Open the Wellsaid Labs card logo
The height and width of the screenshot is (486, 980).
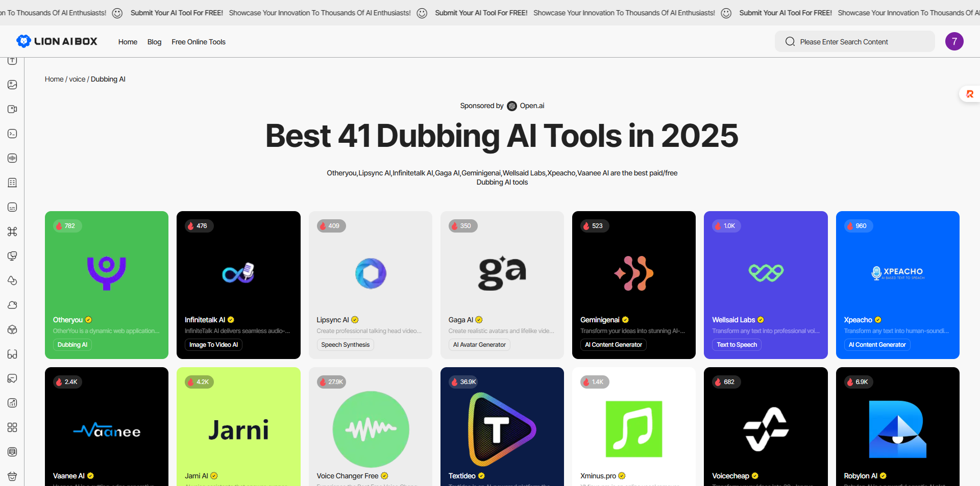point(766,273)
